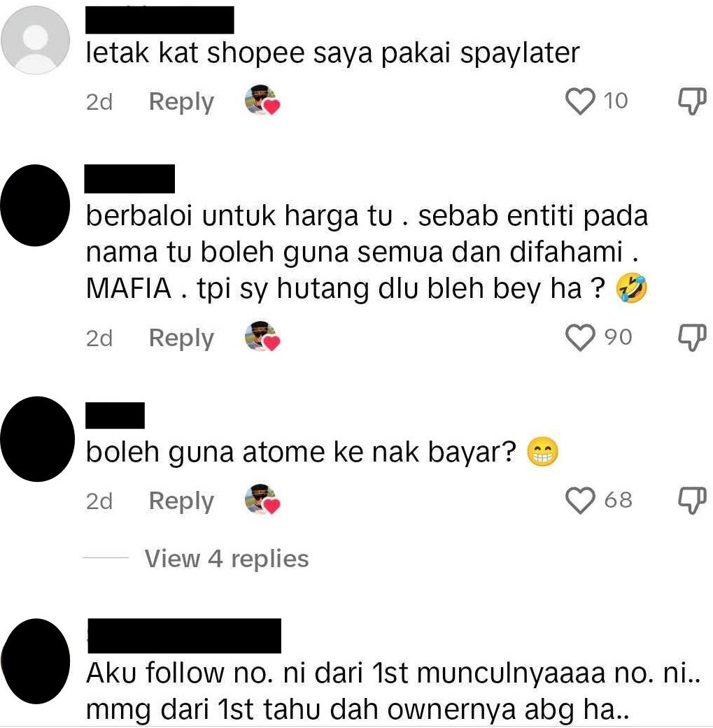Image resolution: width=713 pixels, height=728 pixels.
Task: Dislike the spaylater shopee comment
Action: point(692,101)
